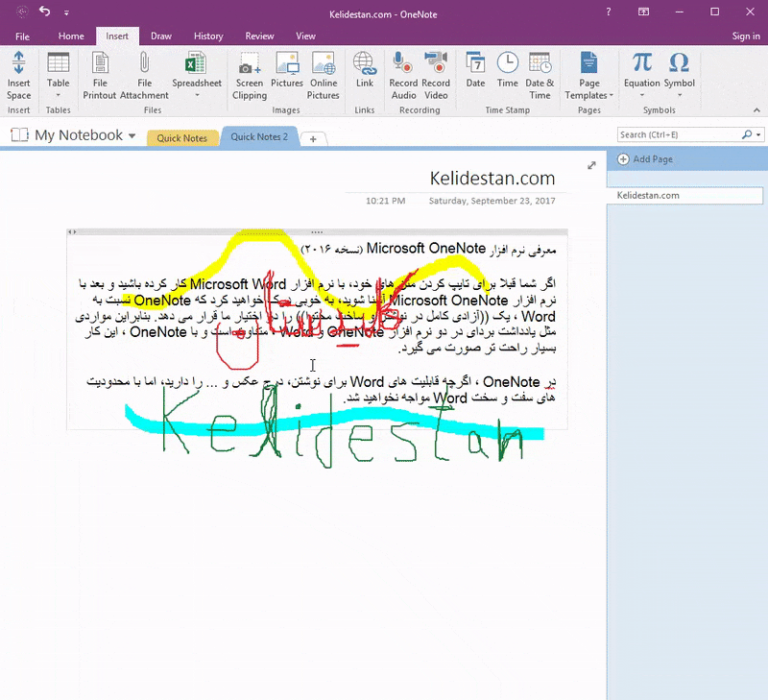The width and height of the screenshot is (768, 700).
Task: Open the Table dropdown arrow
Action: point(58,95)
